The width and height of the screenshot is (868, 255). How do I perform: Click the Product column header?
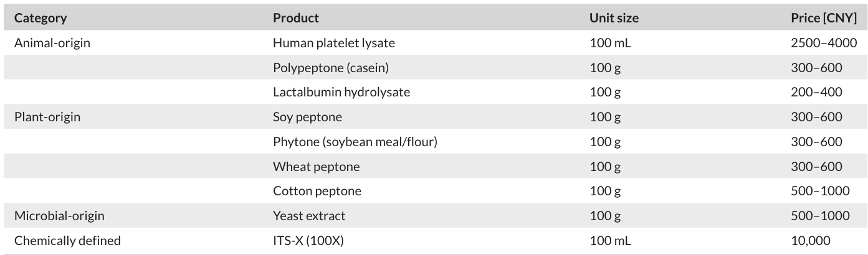point(296,18)
